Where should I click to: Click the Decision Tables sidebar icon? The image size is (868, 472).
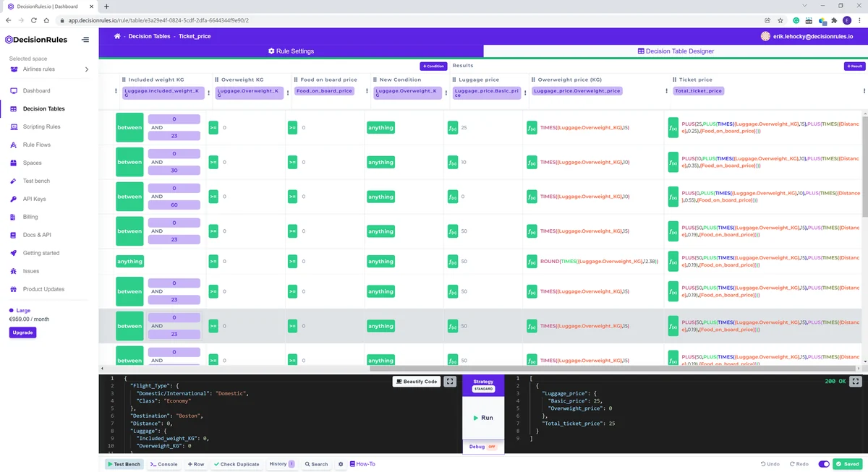[14, 108]
